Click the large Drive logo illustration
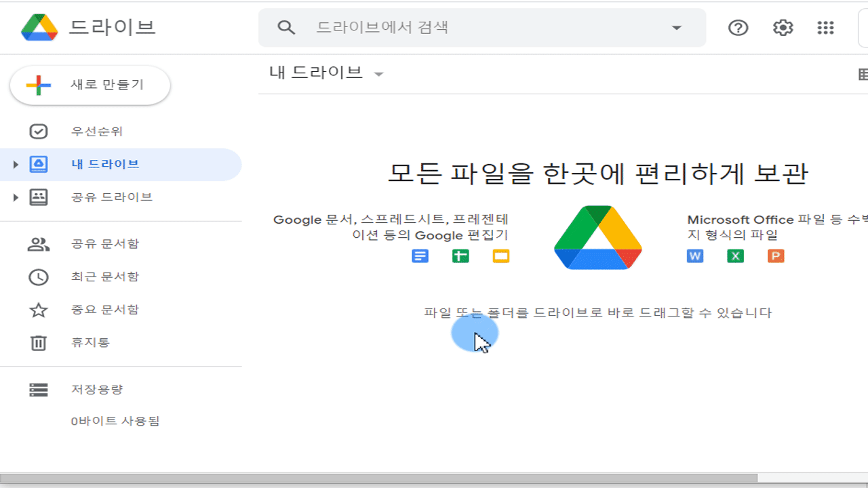 coord(598,237)
